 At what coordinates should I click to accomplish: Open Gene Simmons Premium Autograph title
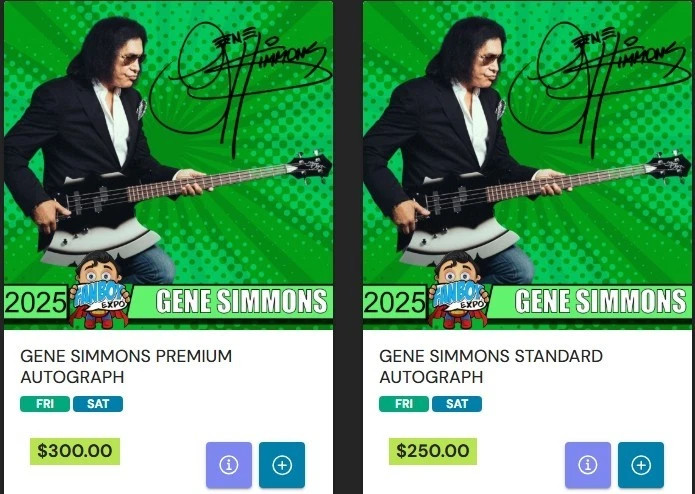tap(126, 366)
